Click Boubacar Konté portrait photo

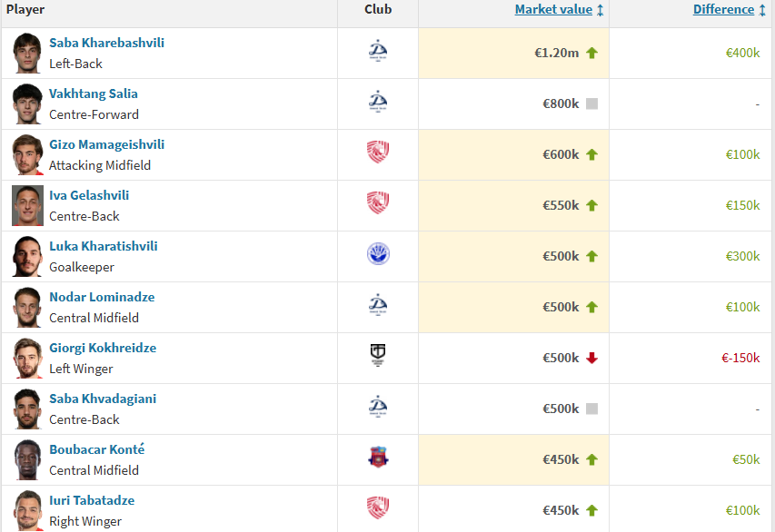point(27,459)
